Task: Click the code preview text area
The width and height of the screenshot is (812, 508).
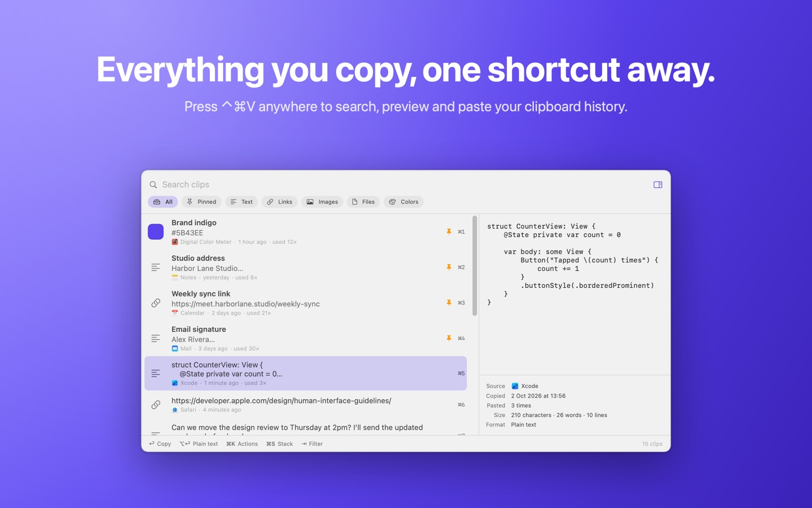Action: click(x=575, y=294)
